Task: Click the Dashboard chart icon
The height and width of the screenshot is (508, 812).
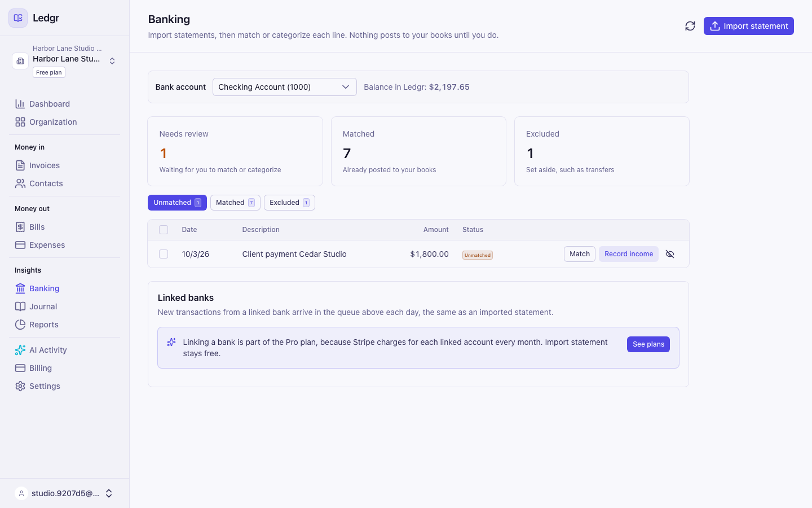Action: tap(20, 104)
